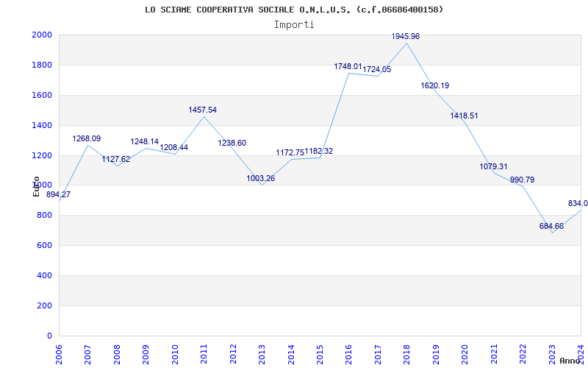Screen dimensions: 588x368
Task: Select the final data label beginning 834
Action: point(578,204)
